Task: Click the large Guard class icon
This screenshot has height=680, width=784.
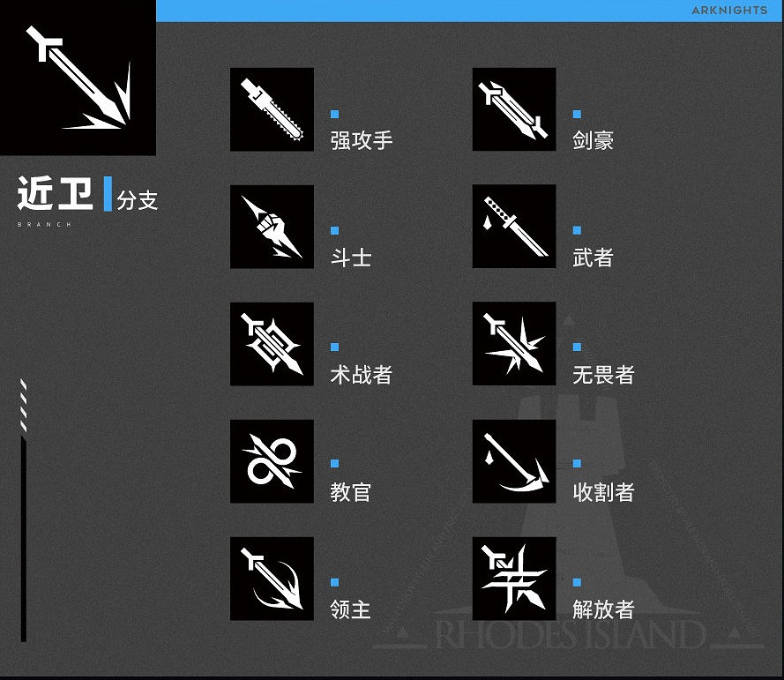Action: [x=78, y=78]
